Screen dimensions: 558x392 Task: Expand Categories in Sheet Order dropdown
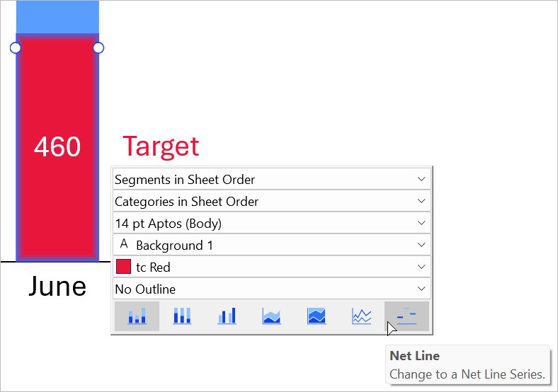pos(272,202)
